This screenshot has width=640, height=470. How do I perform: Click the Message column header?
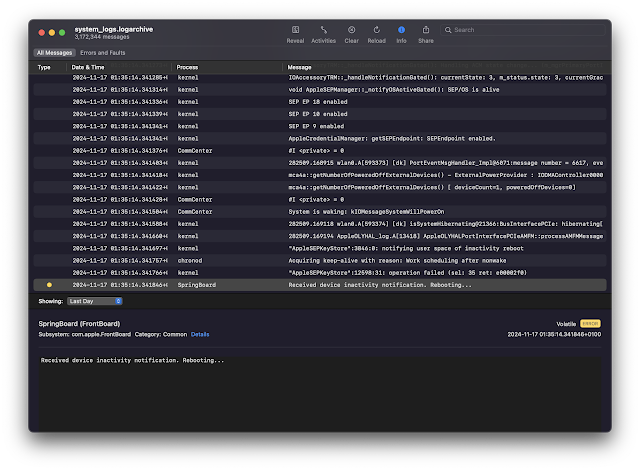coord(300,67)
